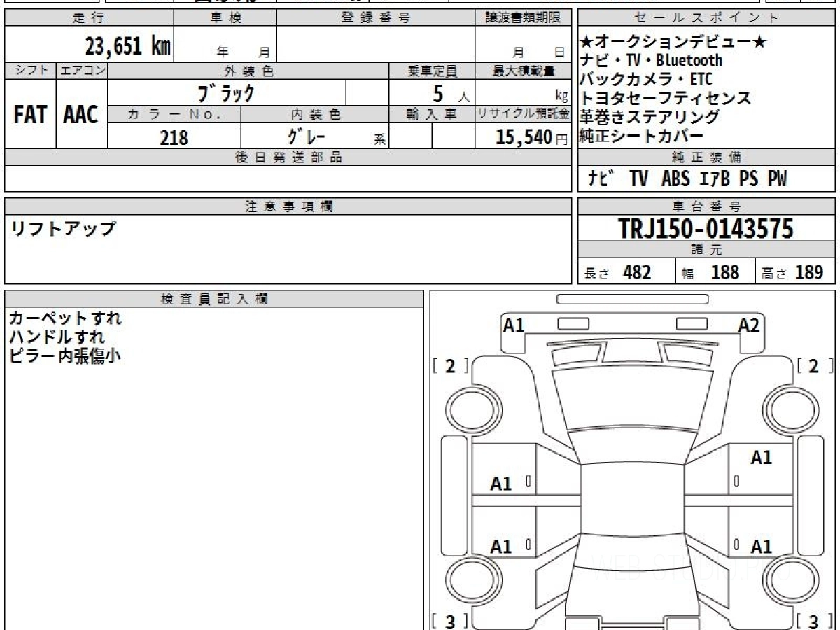Select the recycle deposit 15,540円

click(x=532, y=137)
